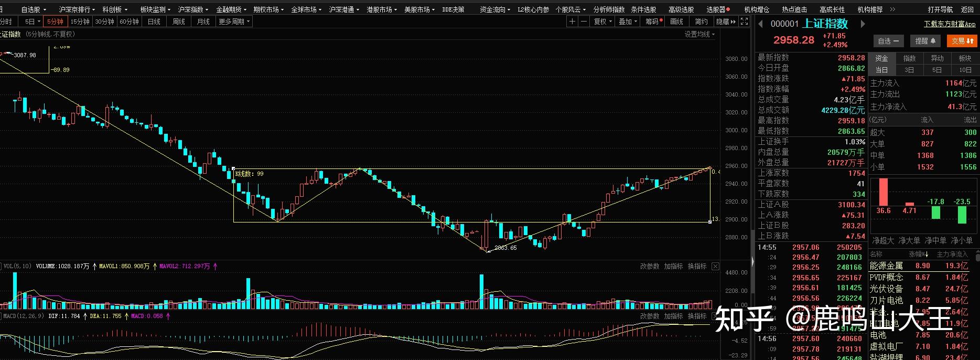Toggle 自选 watchlist for this index

click(888, 41)
